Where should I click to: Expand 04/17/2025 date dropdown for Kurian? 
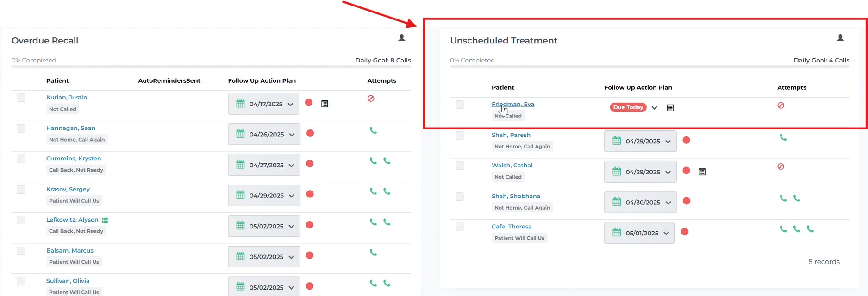[x=290, y=105]
